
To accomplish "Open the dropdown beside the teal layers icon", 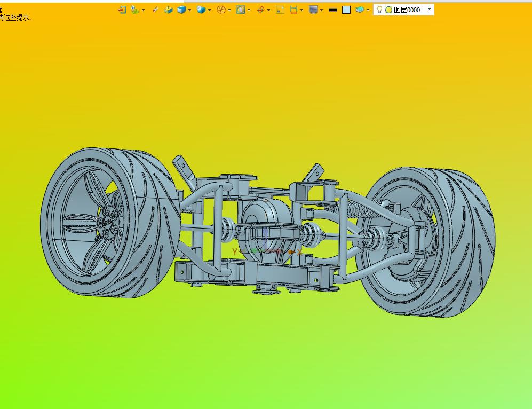I will tap(368, 10).
